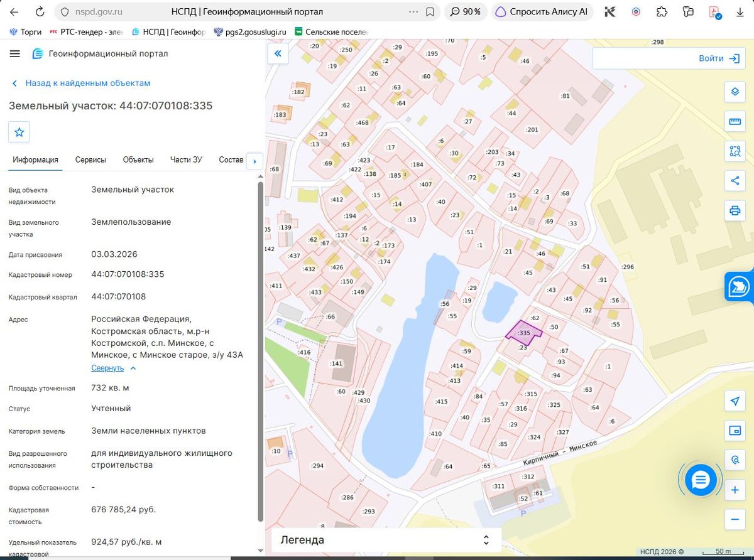
Task: Bookmark this page with the bookmark icon
Action: pyautogui.click(x=430, y=12)
